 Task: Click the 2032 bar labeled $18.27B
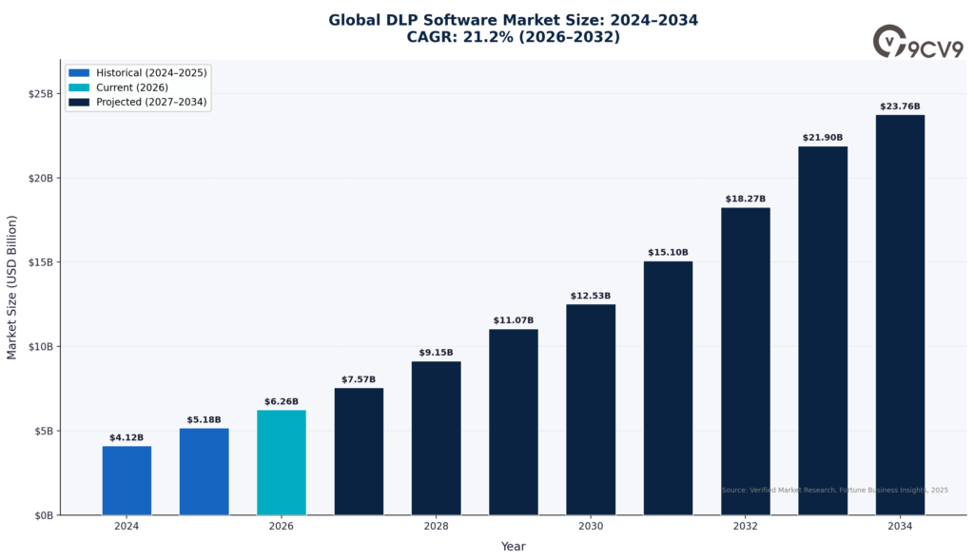coord(746,361)
